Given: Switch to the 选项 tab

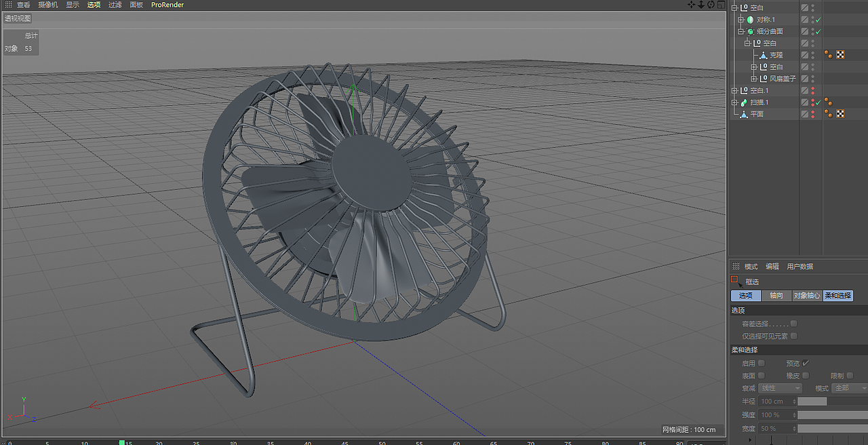Looking at the screenshot, I should [x=746, y=296].
